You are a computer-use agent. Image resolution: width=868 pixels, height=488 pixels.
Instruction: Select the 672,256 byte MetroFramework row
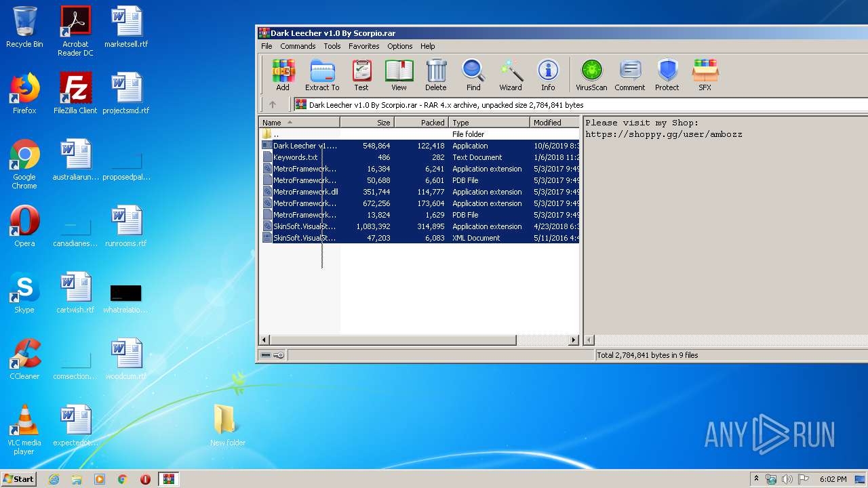click(x=420, y=203)
